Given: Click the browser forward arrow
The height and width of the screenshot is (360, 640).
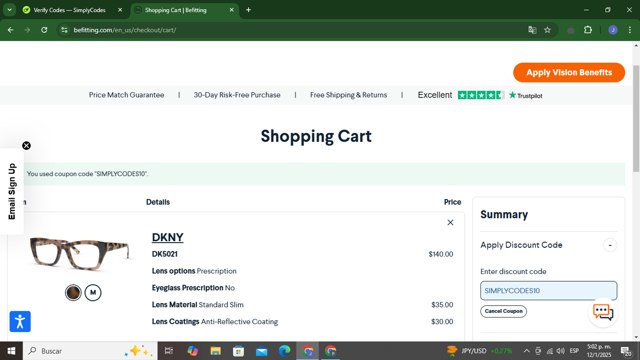Looking at the screenshot, I should click(x=27, y=30).
